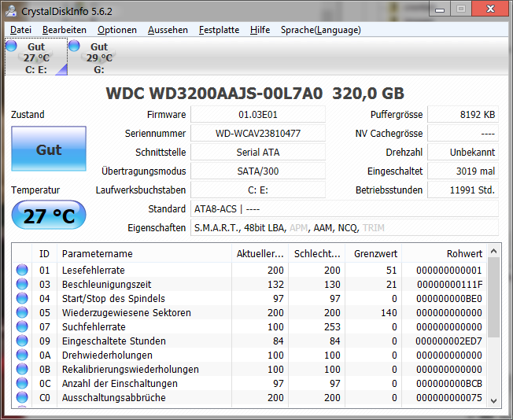This screenshot has width=513, height=420.
Task: Click the Schnittstelle field Serial ATA
Action: 258,152
